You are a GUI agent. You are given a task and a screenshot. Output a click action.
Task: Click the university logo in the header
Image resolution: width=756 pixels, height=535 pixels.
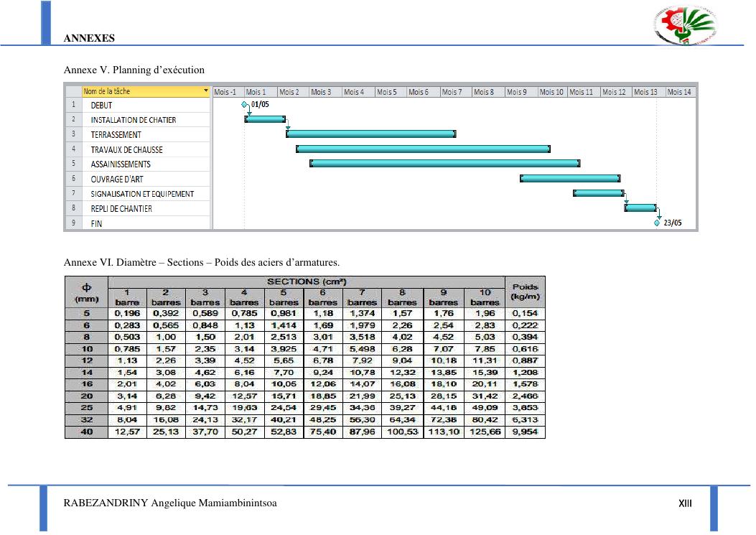[x=684, y=28]
